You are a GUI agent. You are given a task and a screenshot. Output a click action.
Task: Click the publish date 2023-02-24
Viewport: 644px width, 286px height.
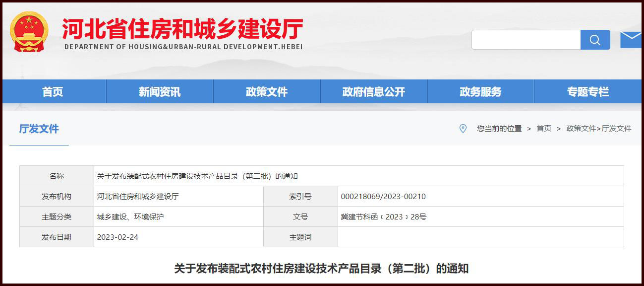tap(117, 237)
